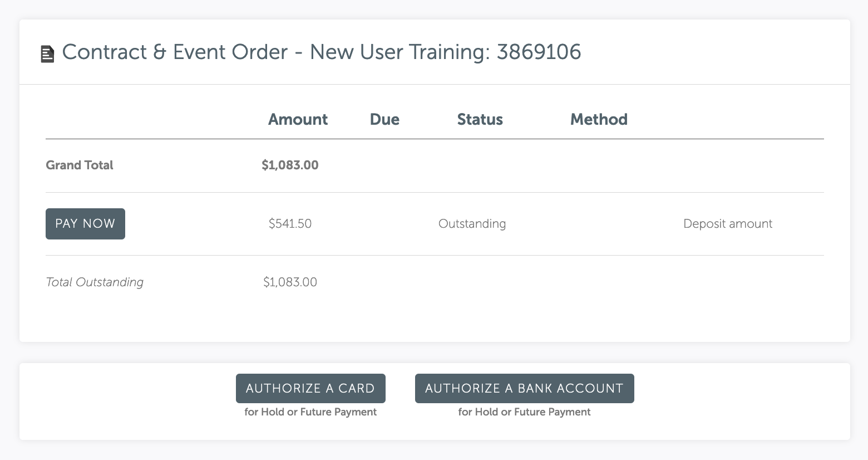Image resolution: width=868 pixels, height=460 pixels.
Task: Click the order number 3869106 in the title
Action: click(539, 52)
